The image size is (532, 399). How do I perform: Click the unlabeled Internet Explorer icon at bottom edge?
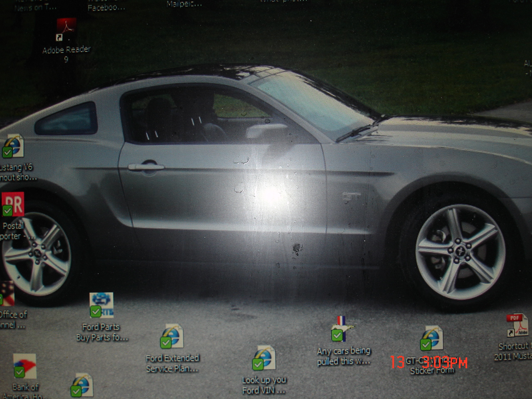pyautogui.click(x=82, y=385)
